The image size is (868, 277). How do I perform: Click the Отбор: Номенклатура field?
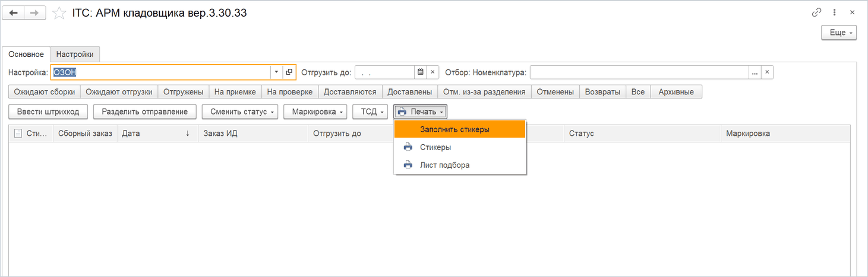click(x=639, y=72)
